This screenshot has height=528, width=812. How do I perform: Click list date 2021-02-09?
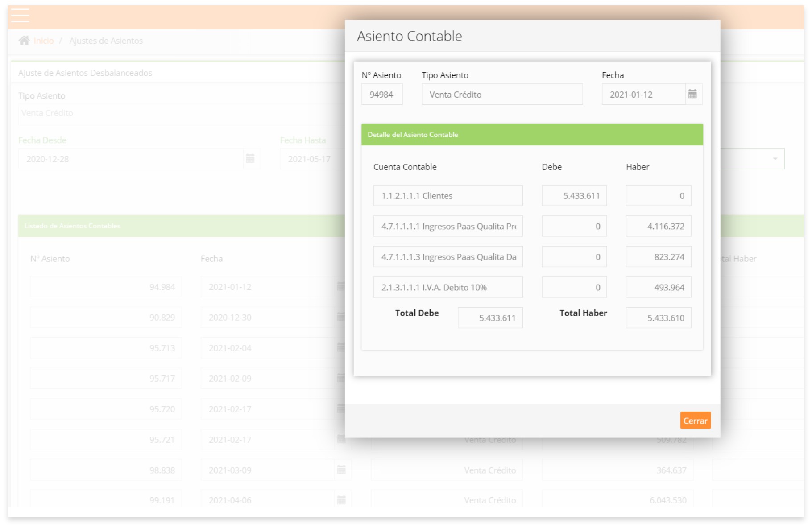(268, 378)
